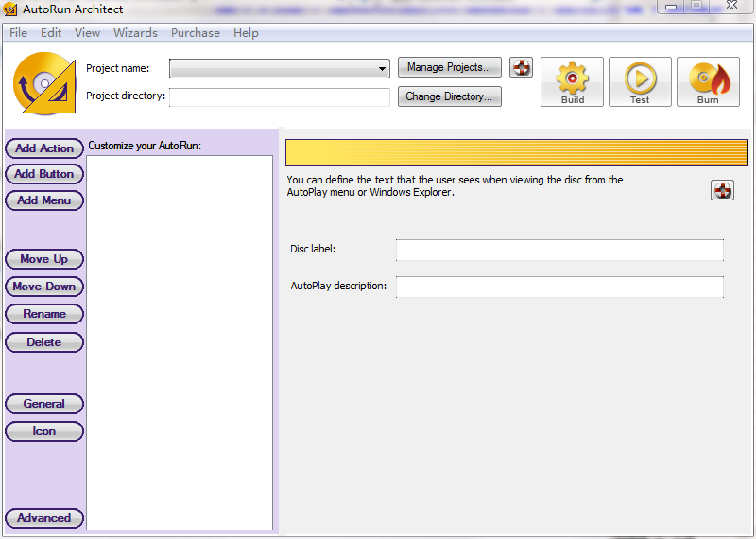Open the Advanced settings section

point(44,518)
